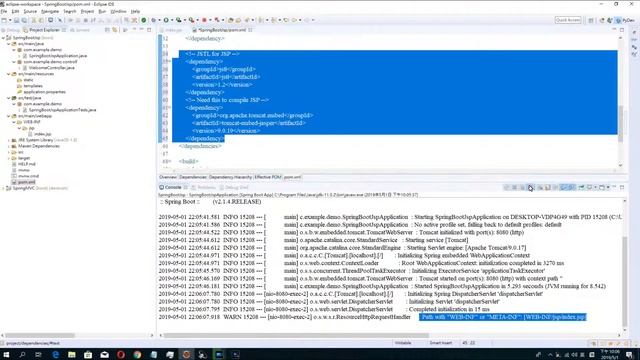Open the File menu
Image resolution: width=640 pixels, height=360 pixels.
(4, 11)
